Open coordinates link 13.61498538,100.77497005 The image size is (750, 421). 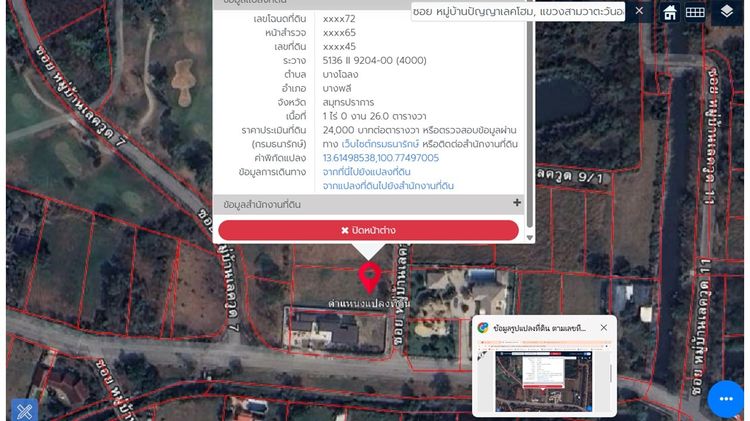tap(381, 158)
